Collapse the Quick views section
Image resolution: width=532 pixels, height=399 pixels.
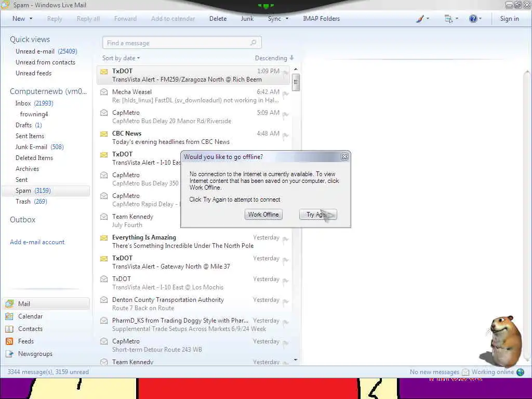(x=30, y=39)
